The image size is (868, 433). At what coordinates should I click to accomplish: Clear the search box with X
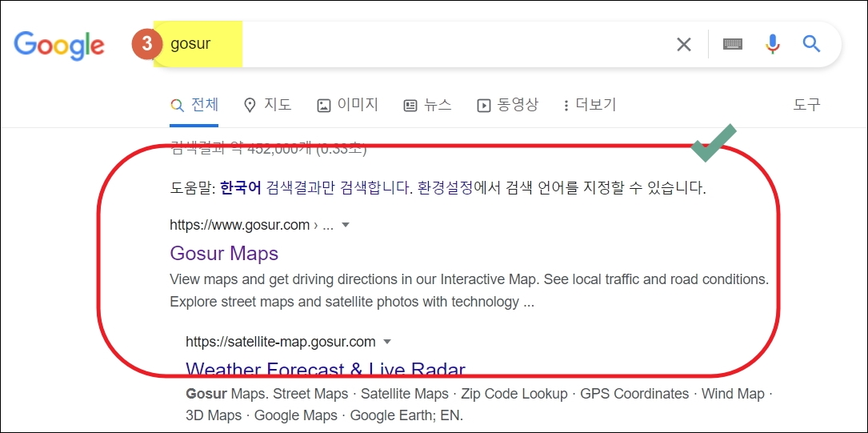tap(684, 44)
